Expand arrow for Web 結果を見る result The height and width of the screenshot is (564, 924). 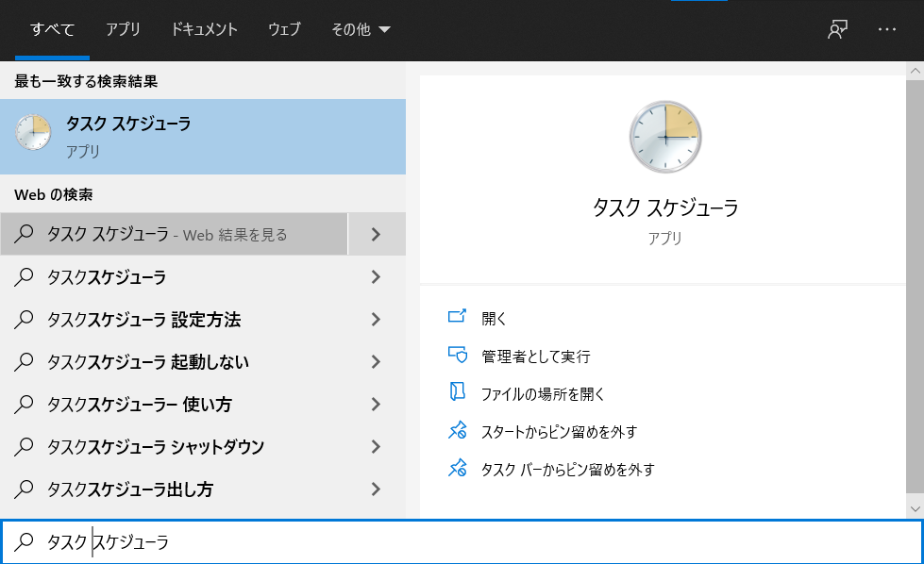(x=377, y=234)
